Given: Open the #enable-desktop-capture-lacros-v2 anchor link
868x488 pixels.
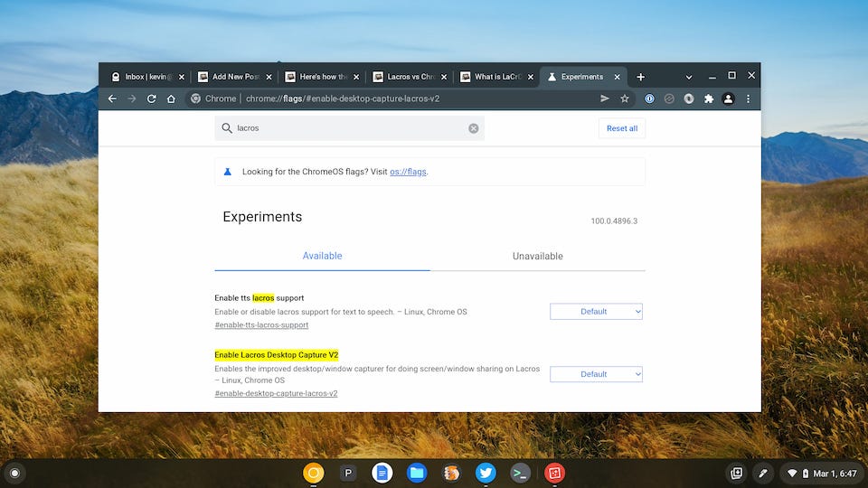Looking at the screenshot, I should pos(276,393).
